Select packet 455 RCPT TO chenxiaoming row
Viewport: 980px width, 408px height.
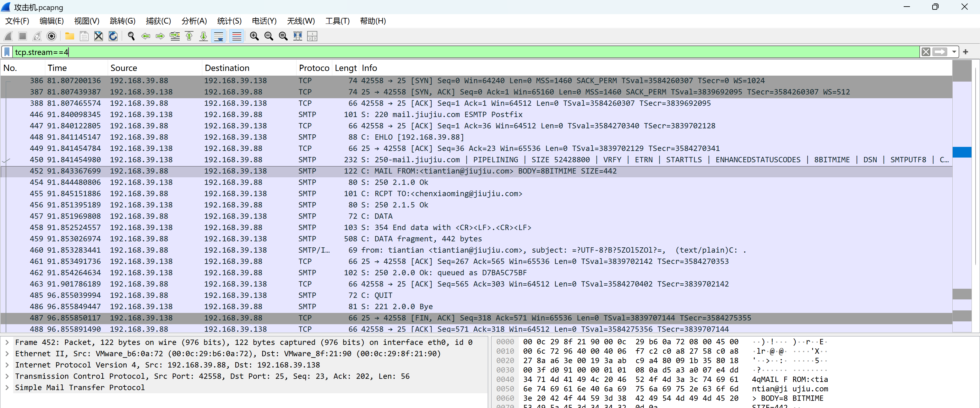(476, 194)
